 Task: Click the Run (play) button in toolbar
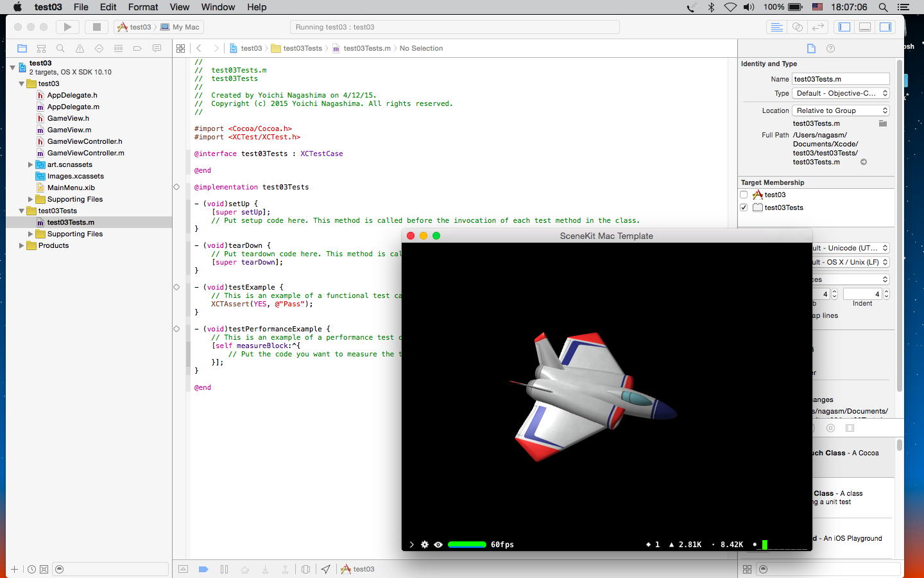pyautogui.click(x=67, y=27)
